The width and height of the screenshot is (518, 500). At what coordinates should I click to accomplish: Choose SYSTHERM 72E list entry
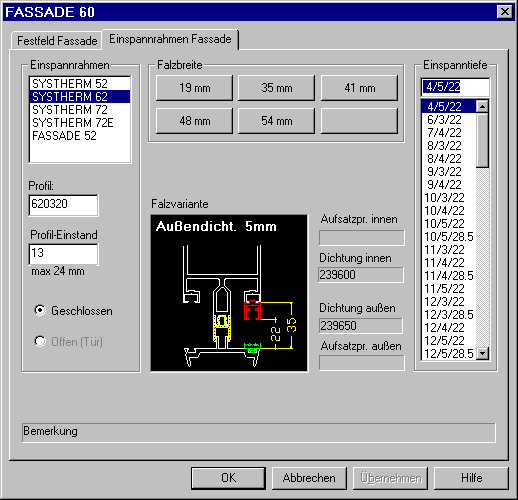(80, 123)
